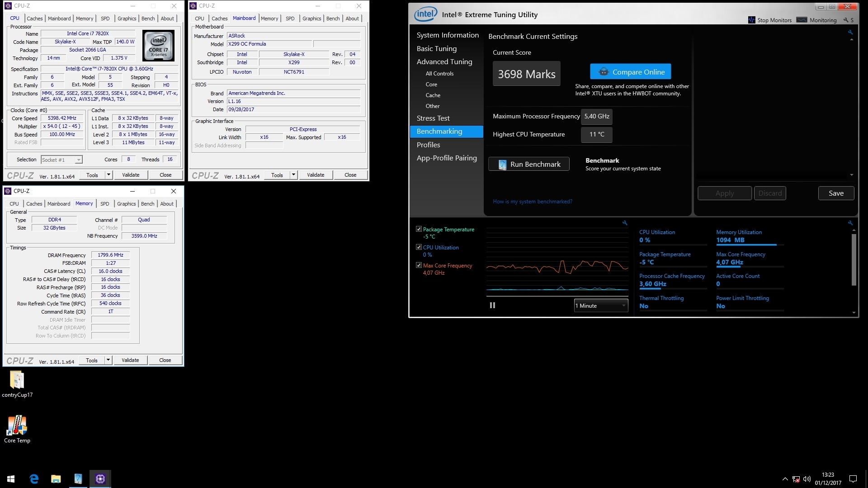The height and width of the screenshot is (488, 868).
Task: Open Graphics tab in Memory window
Action: click(126, 204)
